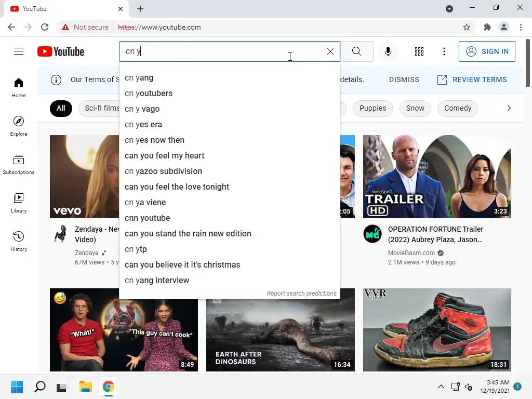Open Earth After Dinosaurs video thumbnail

[281, 335]
